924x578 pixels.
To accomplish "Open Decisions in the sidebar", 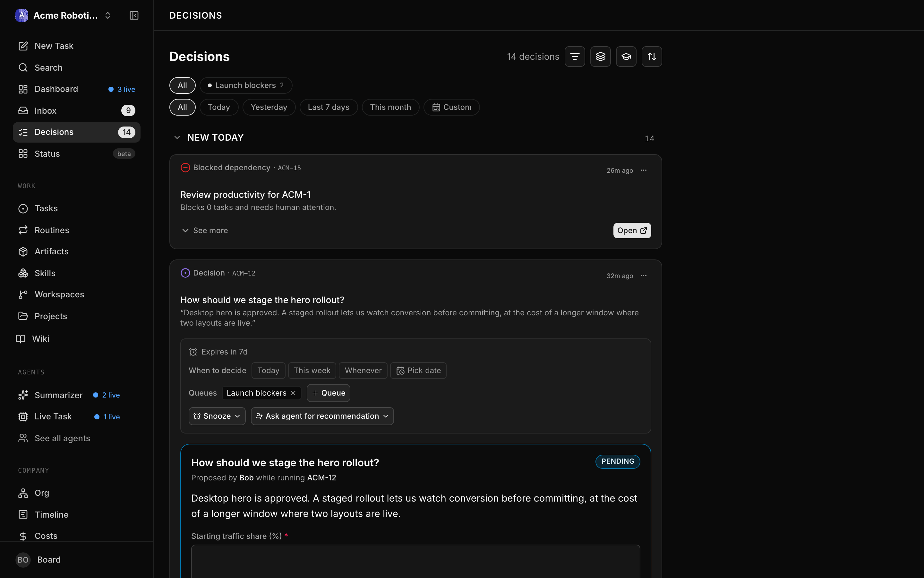I will [x=76, y=132].
